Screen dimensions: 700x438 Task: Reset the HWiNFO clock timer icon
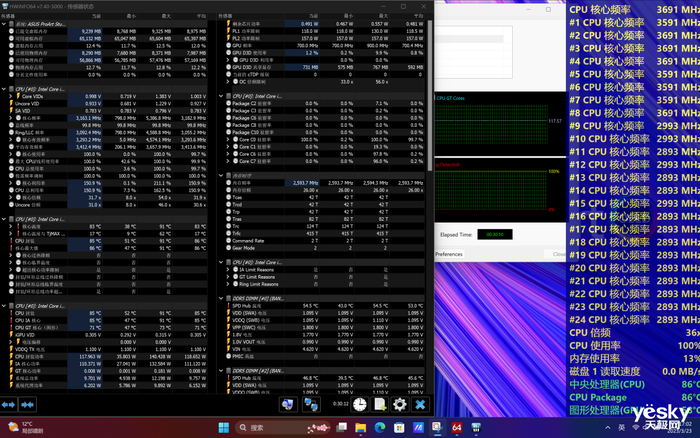point(360,405)
